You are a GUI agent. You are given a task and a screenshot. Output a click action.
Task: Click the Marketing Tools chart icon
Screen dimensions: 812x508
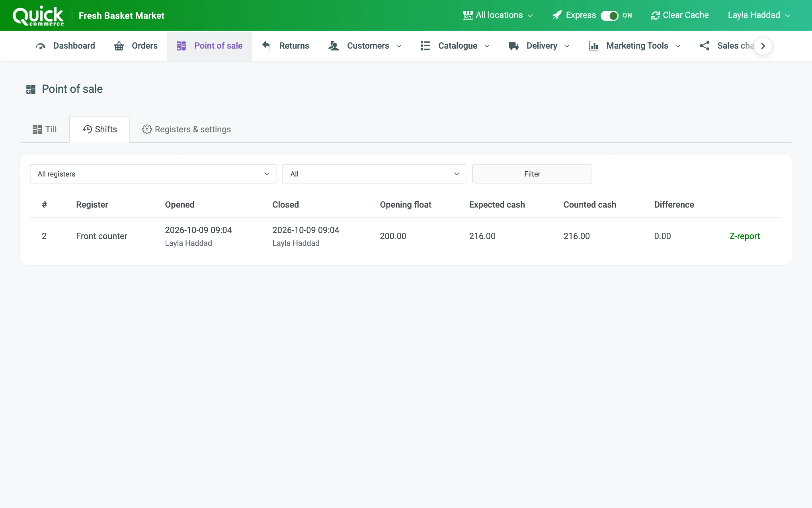click(593, 46)
